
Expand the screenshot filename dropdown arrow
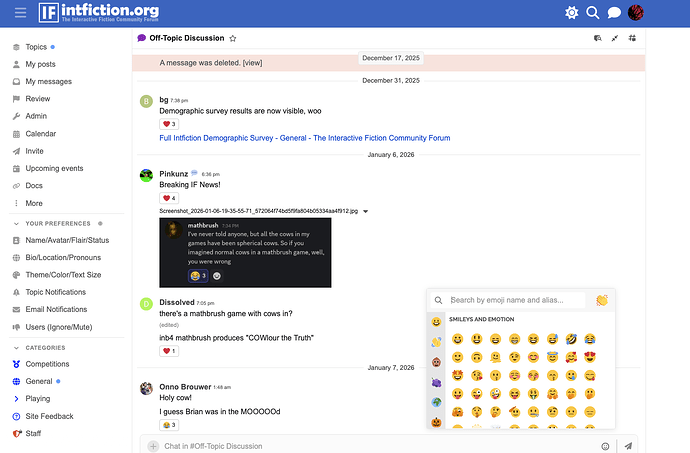click(366, 211)
